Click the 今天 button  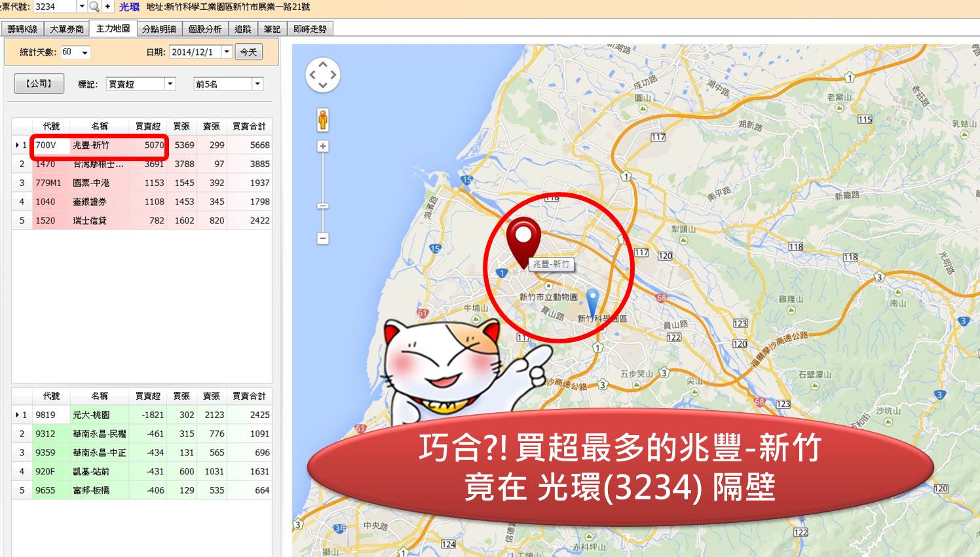click(249, 52)
